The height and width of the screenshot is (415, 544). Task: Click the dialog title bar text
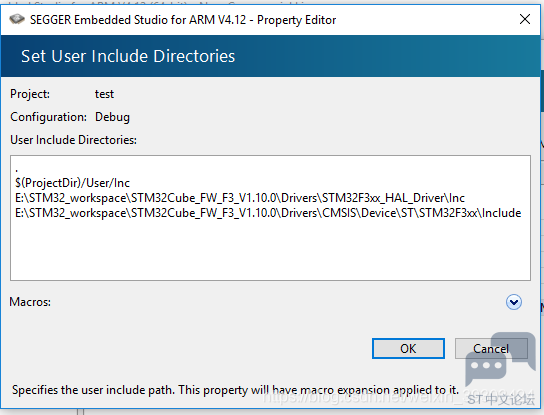[x=183, y=20]
